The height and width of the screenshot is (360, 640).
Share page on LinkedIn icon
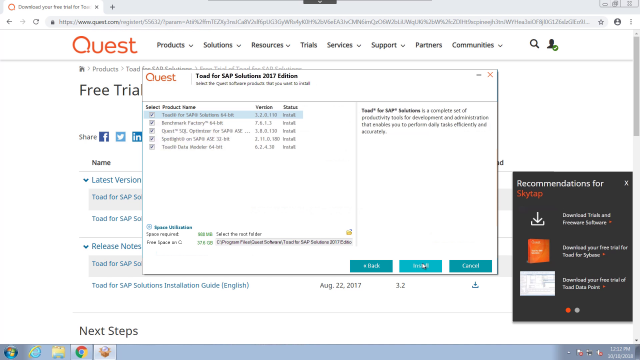(137, 137)
